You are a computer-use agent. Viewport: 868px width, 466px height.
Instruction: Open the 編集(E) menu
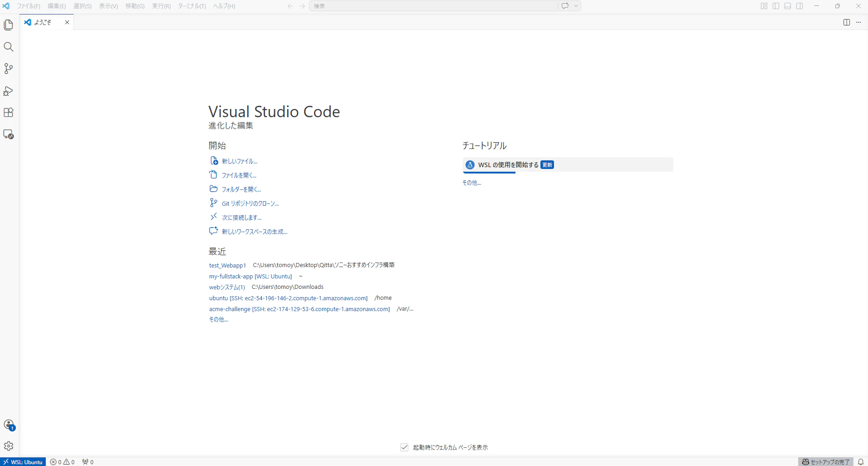pos(57,6)
